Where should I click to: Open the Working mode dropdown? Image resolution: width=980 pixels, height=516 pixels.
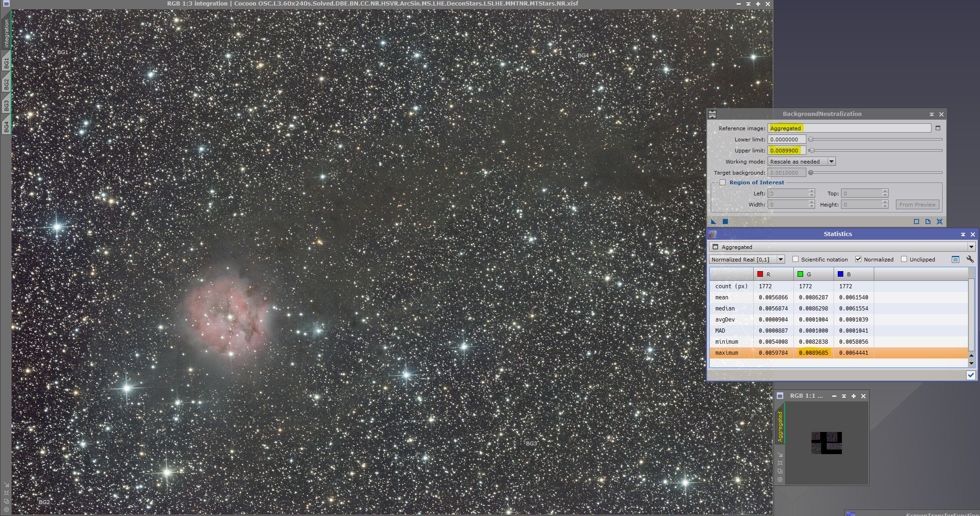click(831, 161)
